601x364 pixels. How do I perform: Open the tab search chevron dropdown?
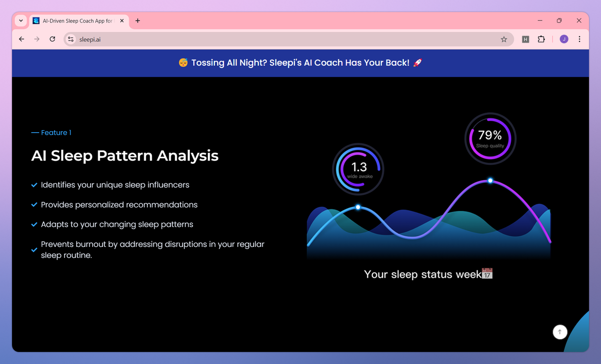21,21
